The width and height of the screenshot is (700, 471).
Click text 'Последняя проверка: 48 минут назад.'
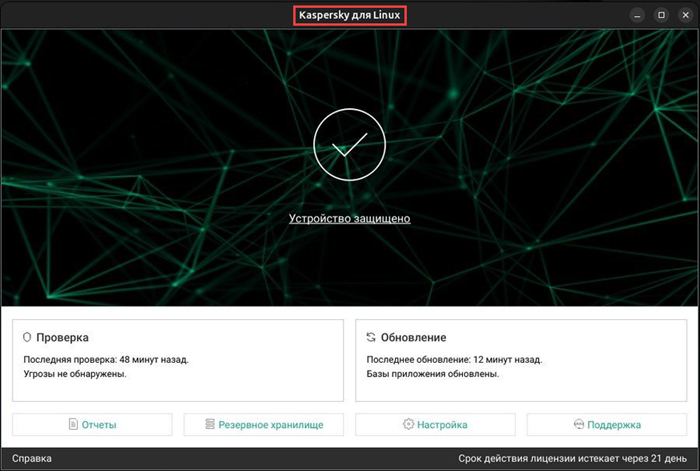click(x=106, y=359)
